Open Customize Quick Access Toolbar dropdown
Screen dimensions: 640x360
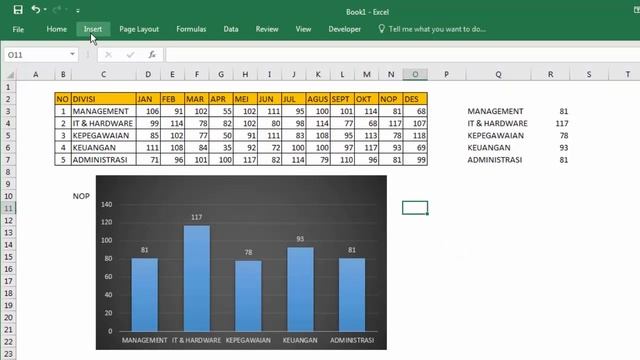point(78,11)
